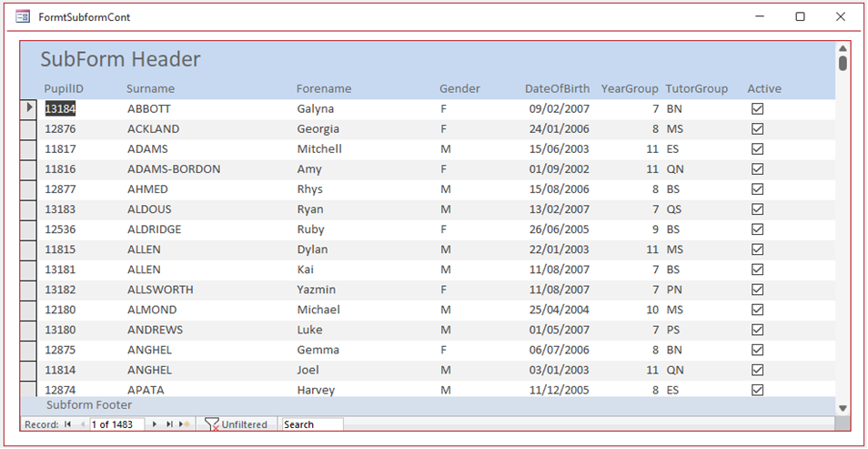
Task: Click the form icon in title bar
Action: [23, 17]
